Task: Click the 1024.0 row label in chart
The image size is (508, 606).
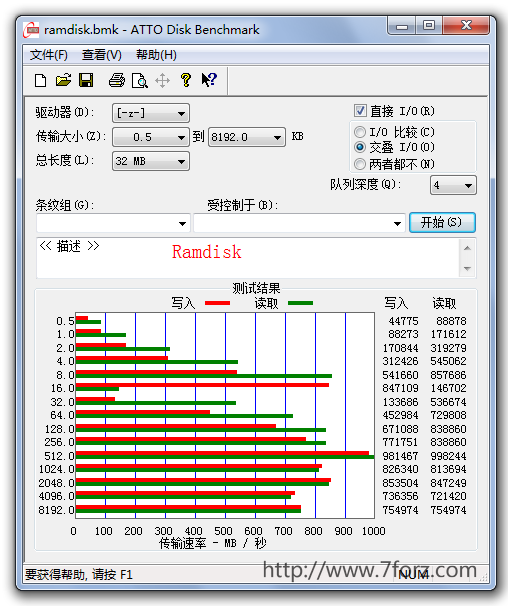Action: 56,469
